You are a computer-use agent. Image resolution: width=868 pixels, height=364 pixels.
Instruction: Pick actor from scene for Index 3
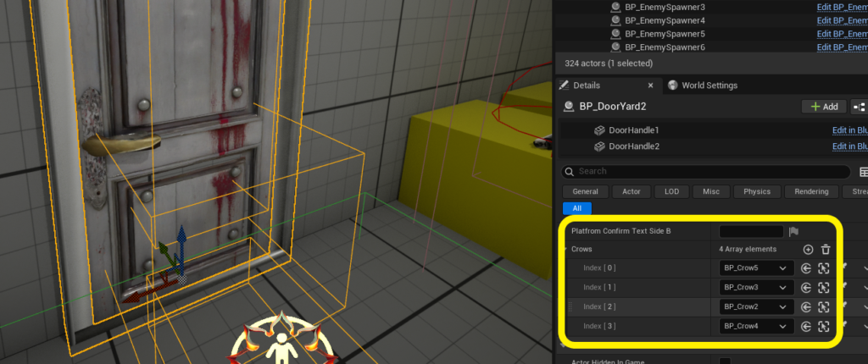(x=823, y=326)
